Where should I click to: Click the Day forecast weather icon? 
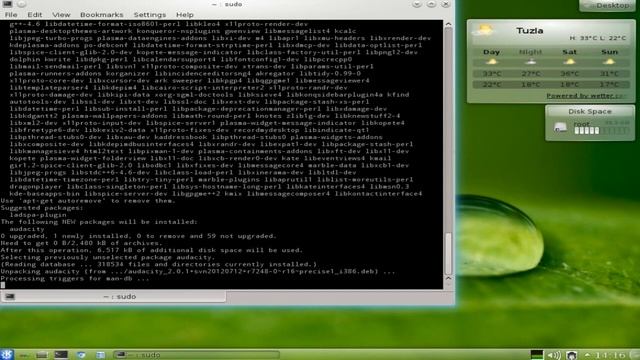[491, 62]
